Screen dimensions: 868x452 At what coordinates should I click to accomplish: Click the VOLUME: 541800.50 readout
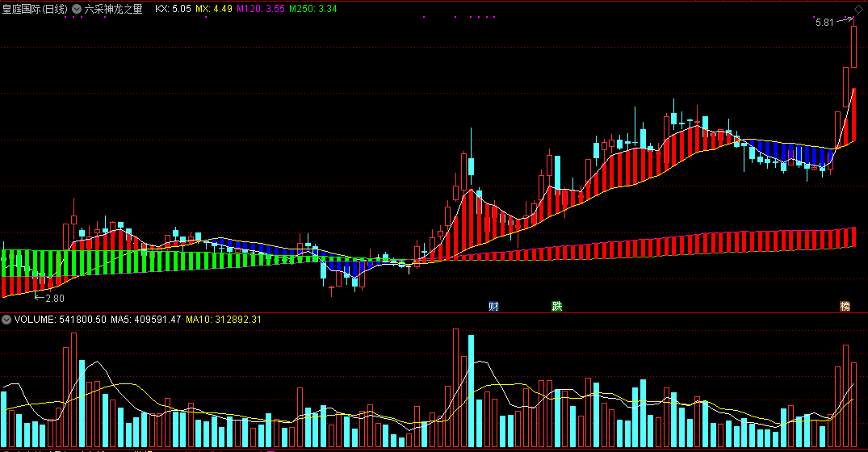[x=61, y=319]
